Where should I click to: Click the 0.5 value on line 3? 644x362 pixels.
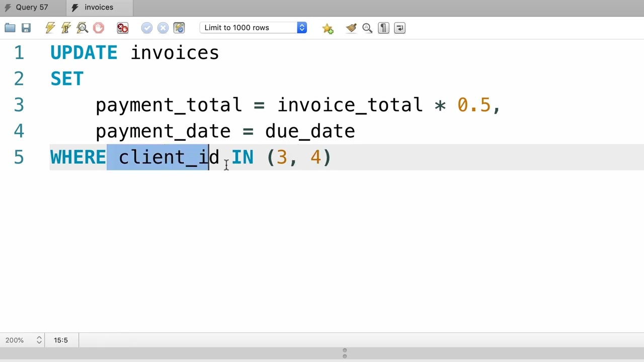coord(473,105)
